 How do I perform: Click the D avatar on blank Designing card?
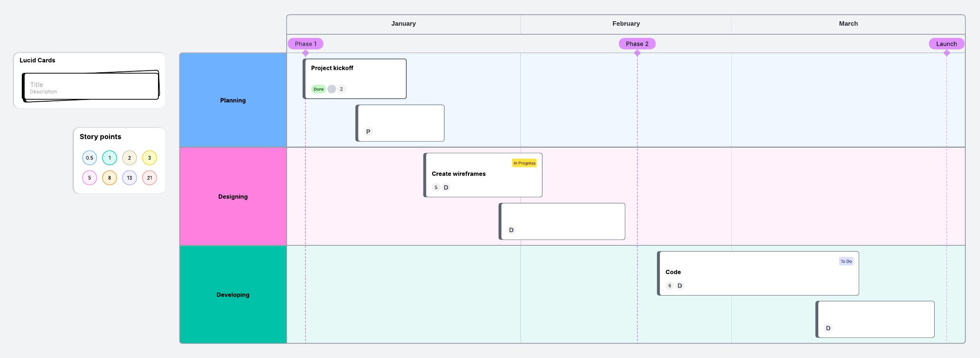tap(511, 230)
